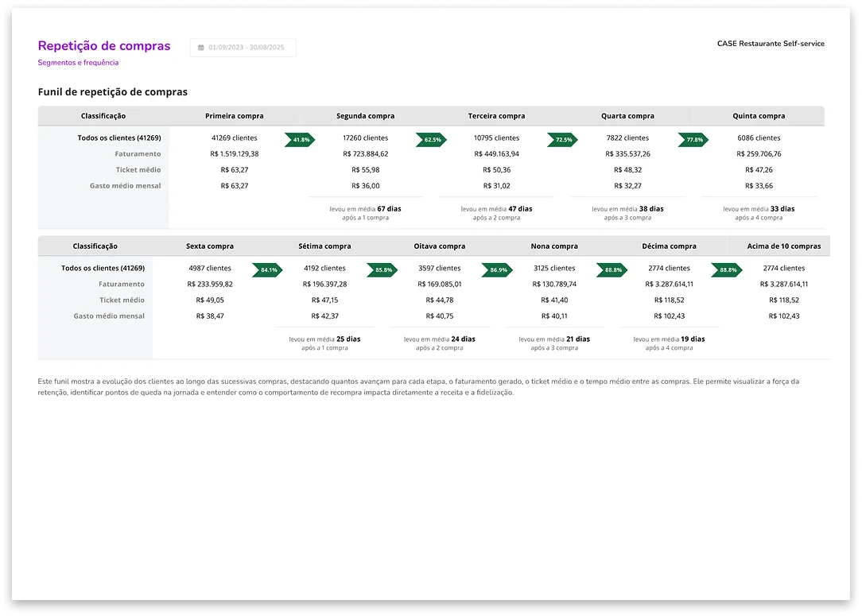The height and width of the screenshot is (616, 862).
Task: Select the 86.9% conversion arrow badge
Action: (497, 270)
